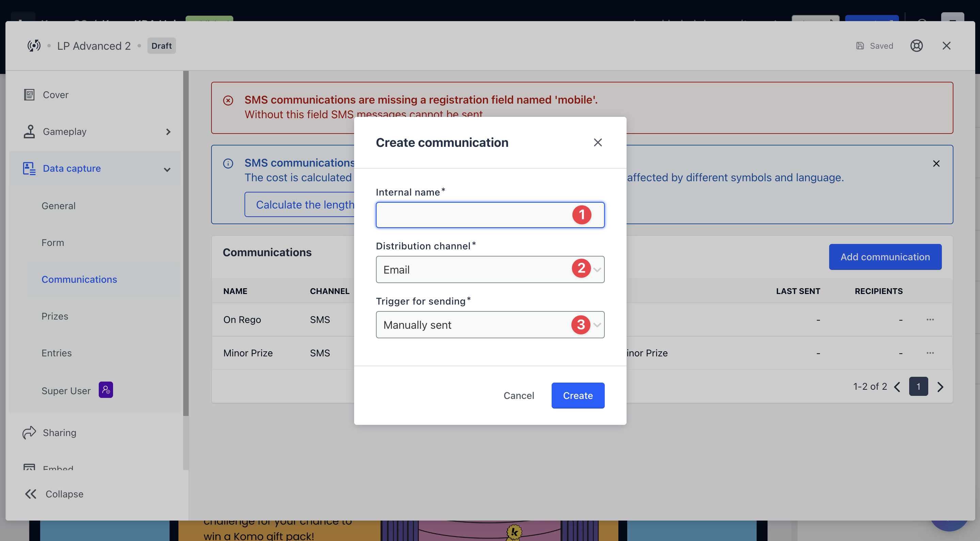Image resolution: width=980 pixels, height=541 pixels.
Task: Focus the Internal name input field
Action: click(490, 215)
